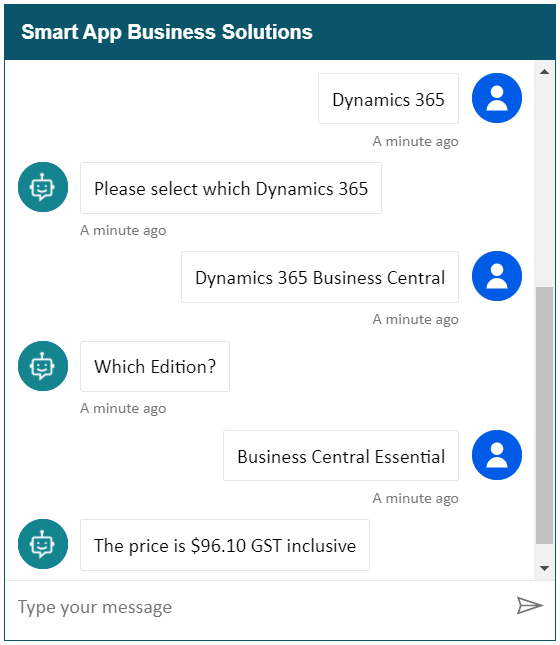Click the empty scrollbar track above thumb
Viewport: 560px width, 645px height.
(x=544, y=183)
